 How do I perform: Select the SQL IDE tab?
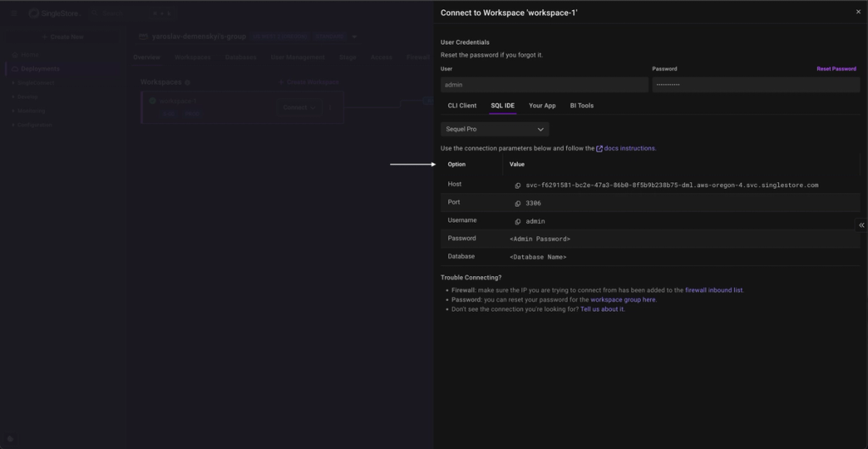pyautogui.click(x=503, y=106)
